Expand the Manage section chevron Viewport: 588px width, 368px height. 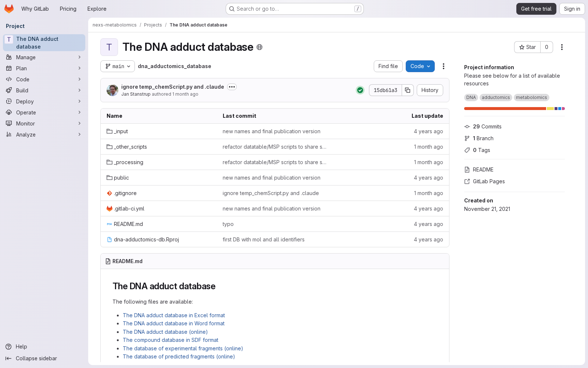point(79,57)
